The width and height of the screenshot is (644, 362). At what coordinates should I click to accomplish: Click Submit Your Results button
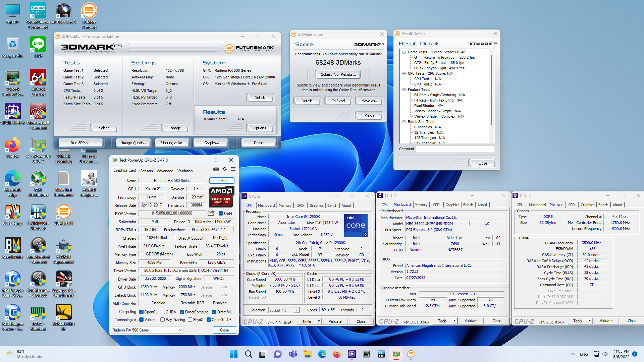click(338, 74)
